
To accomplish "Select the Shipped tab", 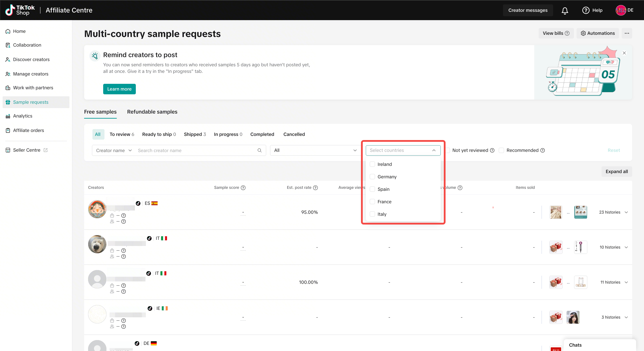I will pos(195,134).
